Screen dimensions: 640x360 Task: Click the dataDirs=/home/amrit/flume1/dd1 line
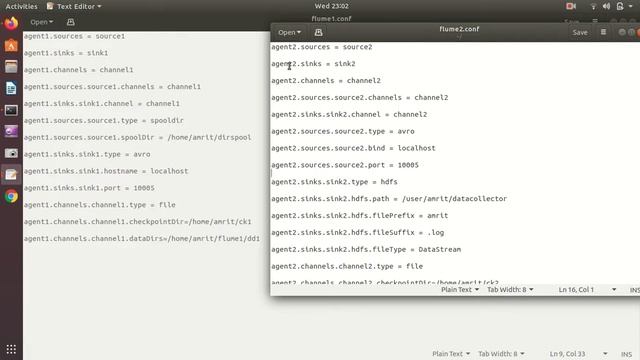pyautogui.click(x=142, y=239)
